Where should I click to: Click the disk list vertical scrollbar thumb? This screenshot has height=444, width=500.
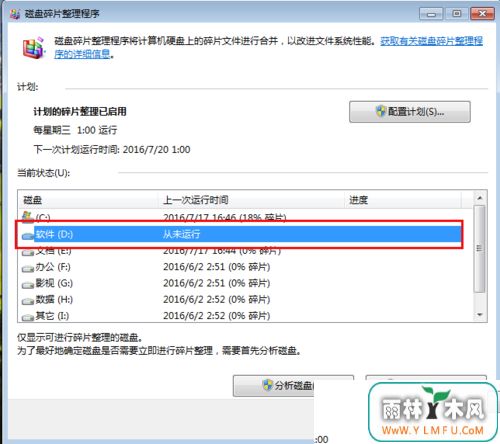click(x=480, y=249)
